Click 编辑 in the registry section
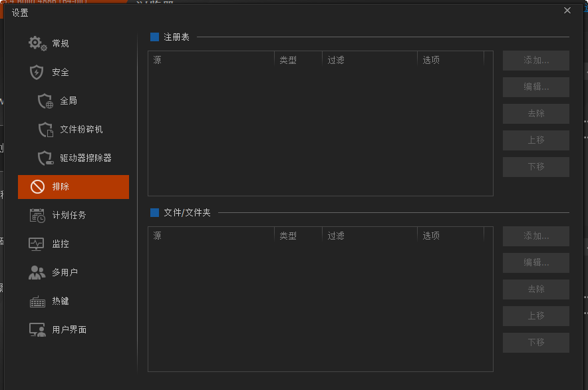The width and height of the screenshot is (588, 390). pos(535,87)
